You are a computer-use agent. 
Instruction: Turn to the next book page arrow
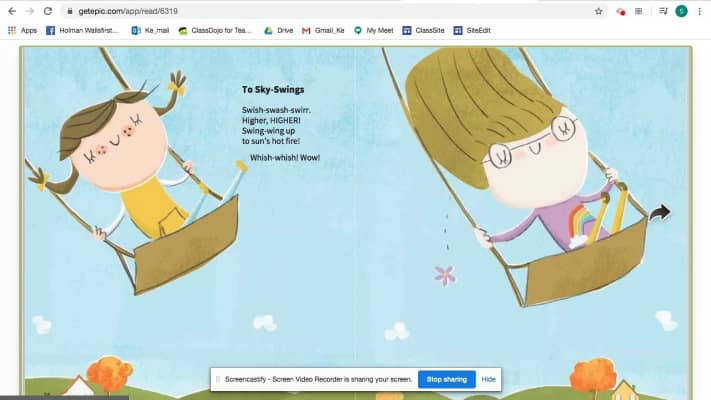click(x=659, y=212)
